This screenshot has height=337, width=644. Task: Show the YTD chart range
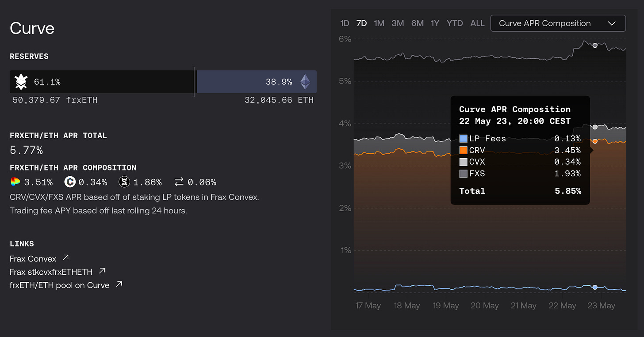click(455, 23)
